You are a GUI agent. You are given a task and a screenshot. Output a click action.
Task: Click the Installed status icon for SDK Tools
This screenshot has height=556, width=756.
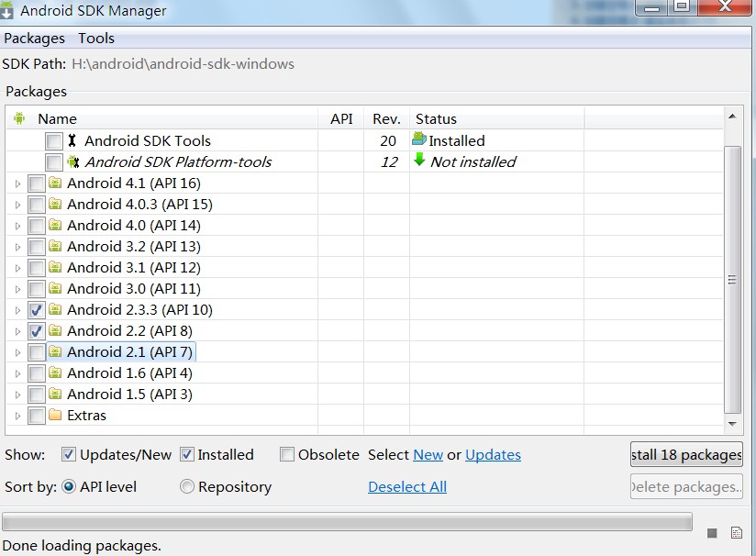point(419,139)
